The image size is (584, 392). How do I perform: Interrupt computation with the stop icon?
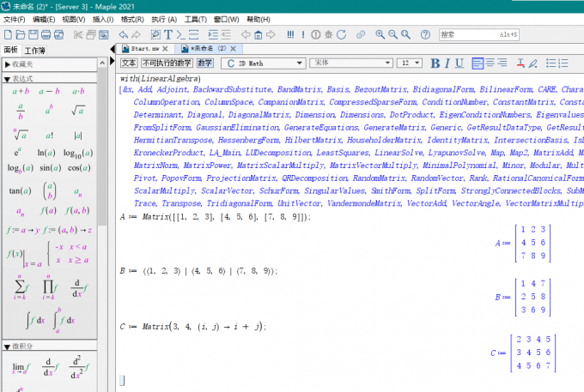click(316, 34)
